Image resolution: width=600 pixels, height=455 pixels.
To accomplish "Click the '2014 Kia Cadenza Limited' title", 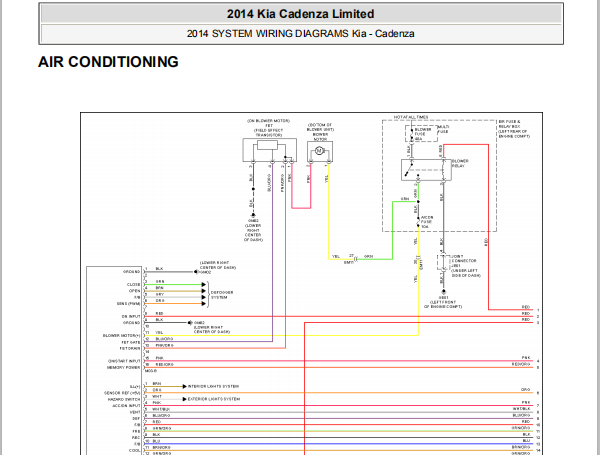I will [300, 14].
